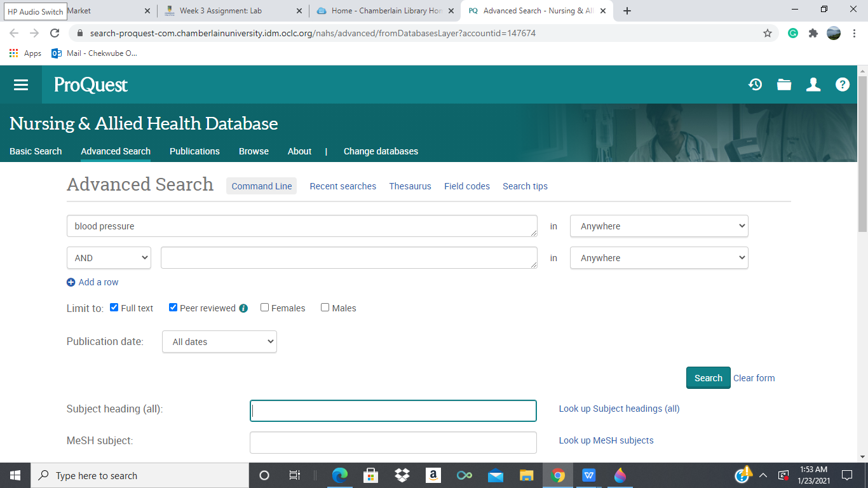Open the Grammarly extension icon

793,33
